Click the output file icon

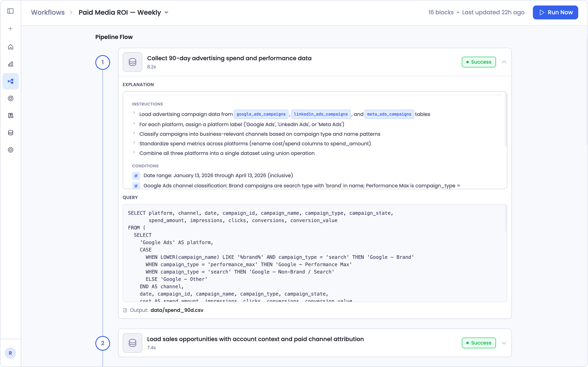pyautogui.click(x=125, y=310)
